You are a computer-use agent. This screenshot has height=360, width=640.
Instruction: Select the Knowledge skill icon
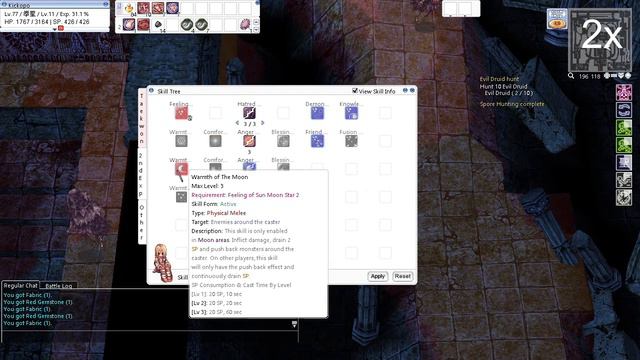point(351,113)
